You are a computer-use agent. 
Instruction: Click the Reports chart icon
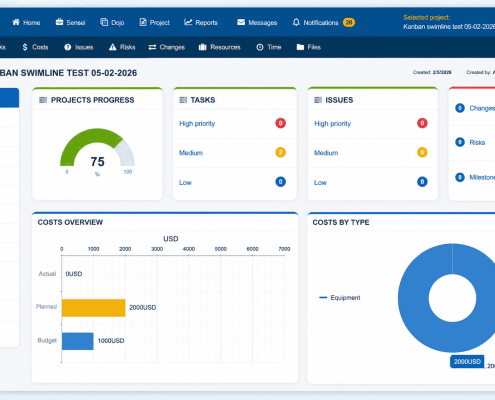(x=188, y=22)
